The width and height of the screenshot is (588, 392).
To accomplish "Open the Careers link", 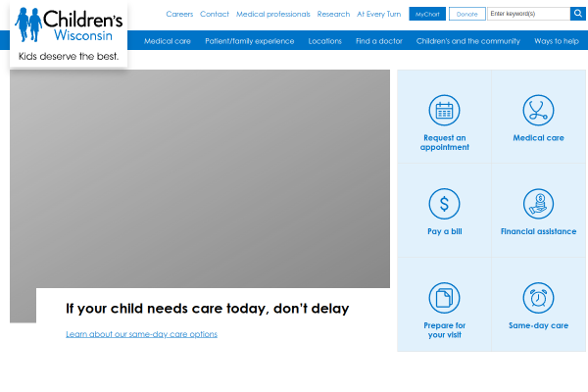I will coord(179,14).
